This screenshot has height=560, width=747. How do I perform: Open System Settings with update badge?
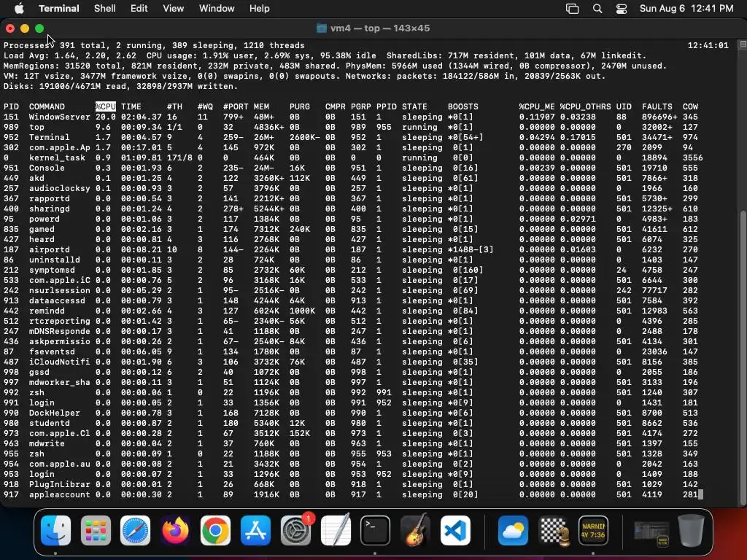[x=296, y=530]
